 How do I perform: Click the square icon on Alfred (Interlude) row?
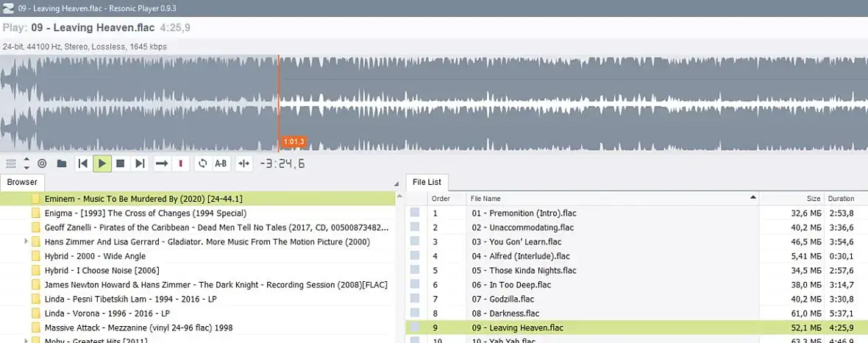coord(415,256)
